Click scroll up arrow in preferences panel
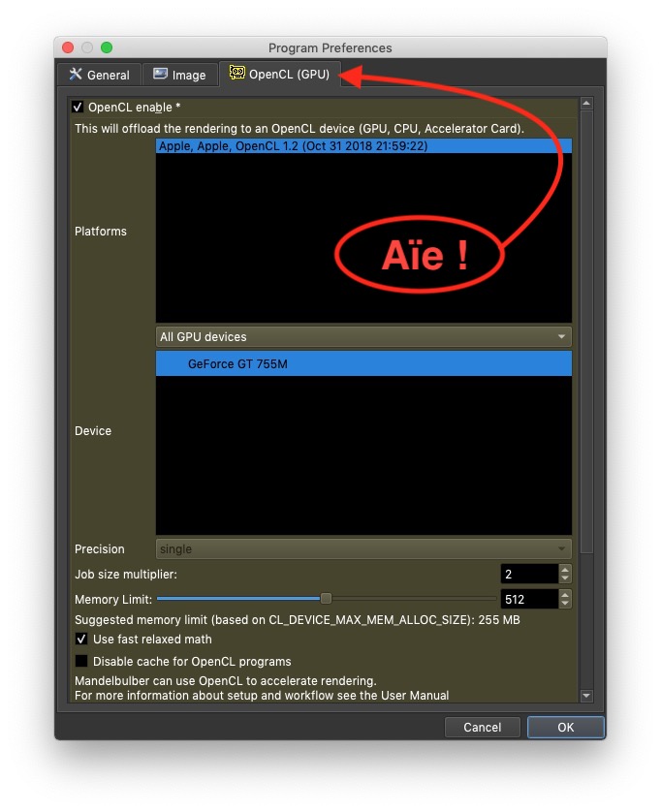Image resolution: width=661 pixels, height=812 pixels. pyautogui.click(x=586, y=104)
